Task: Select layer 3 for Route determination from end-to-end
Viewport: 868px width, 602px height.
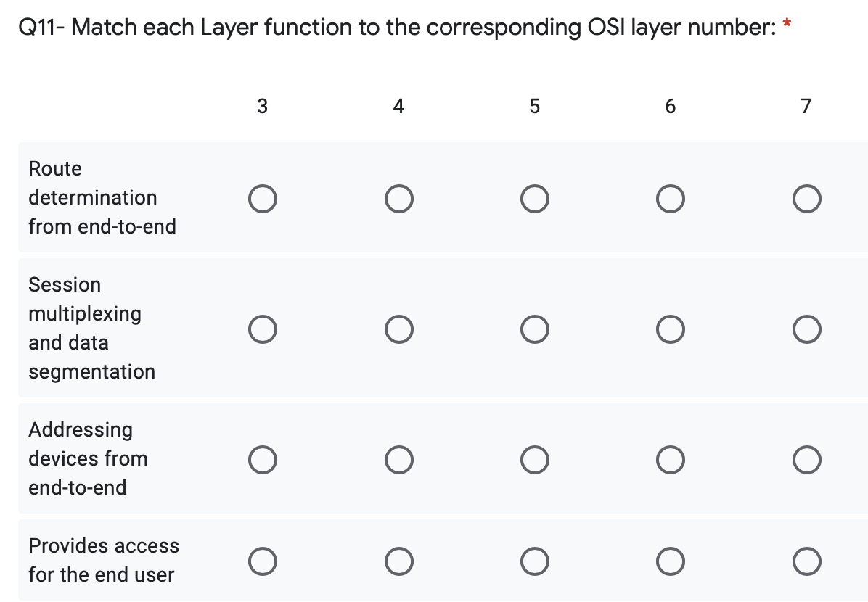Action: 262,198
